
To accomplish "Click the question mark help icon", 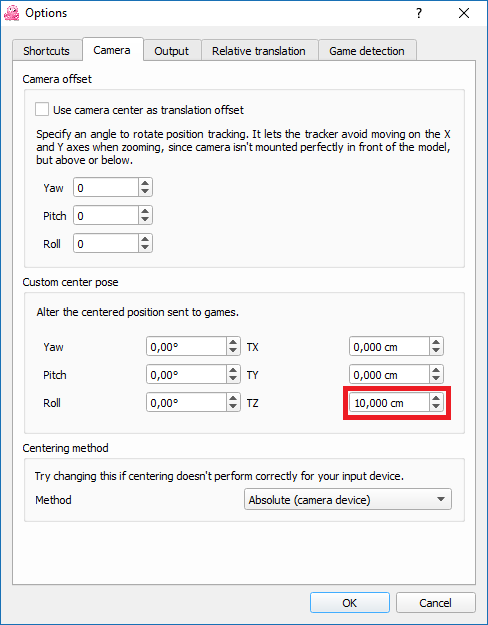I will tap(419, 13).
